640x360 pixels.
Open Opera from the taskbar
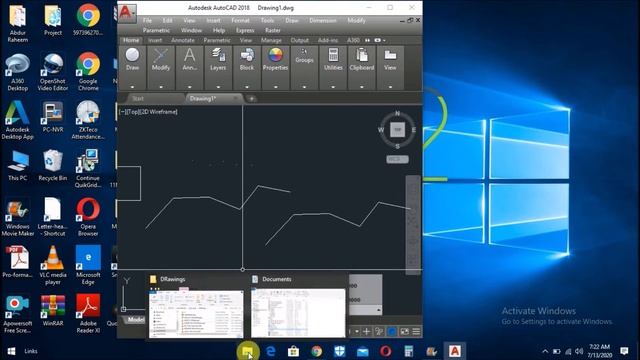386,351
